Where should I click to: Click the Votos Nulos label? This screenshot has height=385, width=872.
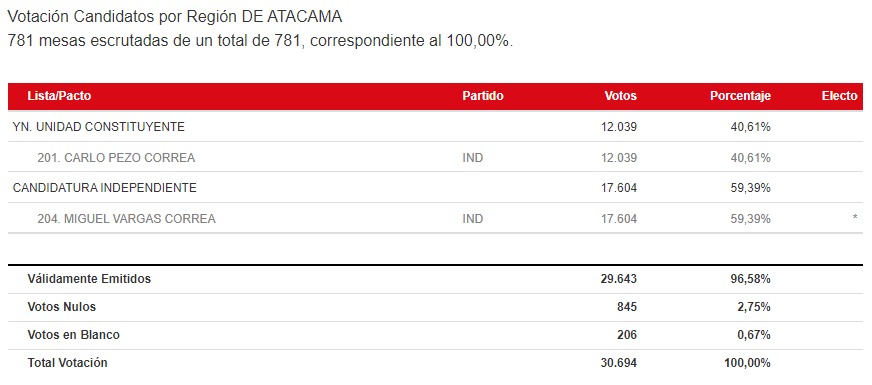click(x=62, y=307)
